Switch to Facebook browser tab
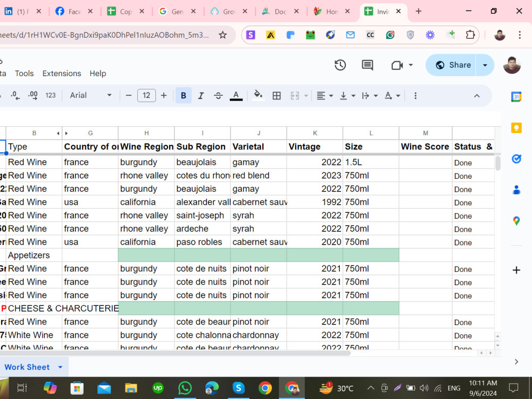Viewport: 532px width, 399px height. (x=73, y=12)
